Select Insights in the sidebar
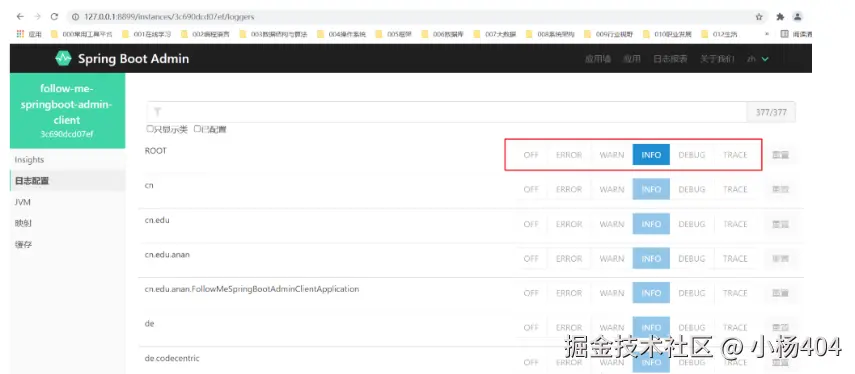Screen dimensions: 855x374 (67, 160)
